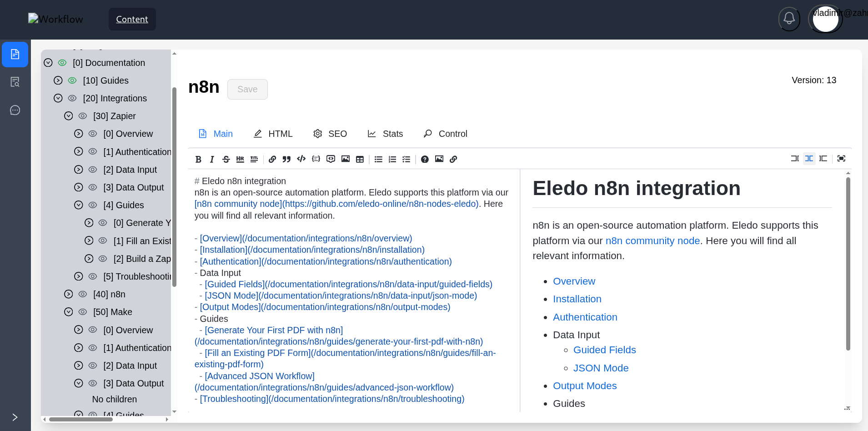The height and width of the screenshot is (431, 868).
Task: Expand the [10] Guides tree node
Action: [x=58, y=80]
